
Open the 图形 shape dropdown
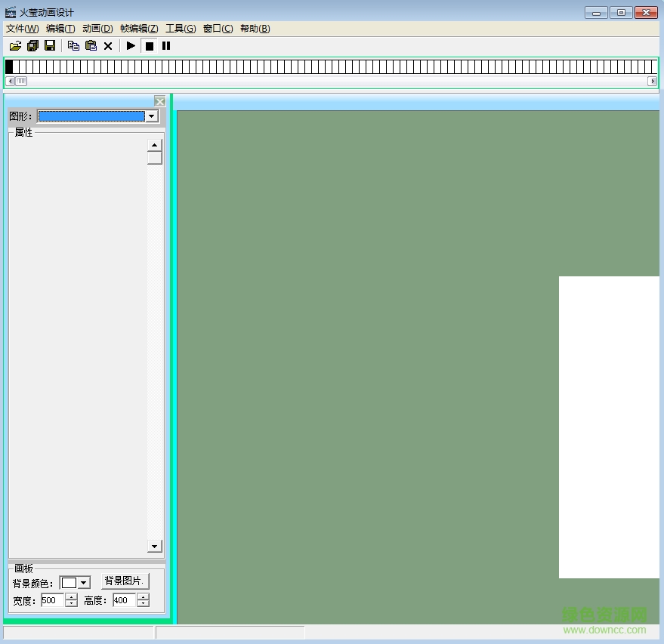(x=152, y=116)
